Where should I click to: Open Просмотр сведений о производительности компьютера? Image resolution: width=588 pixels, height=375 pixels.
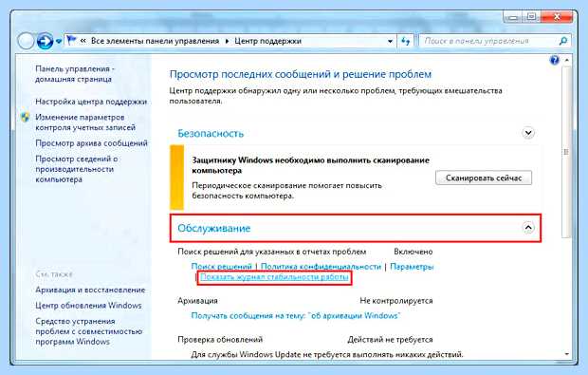pos(77,169)
